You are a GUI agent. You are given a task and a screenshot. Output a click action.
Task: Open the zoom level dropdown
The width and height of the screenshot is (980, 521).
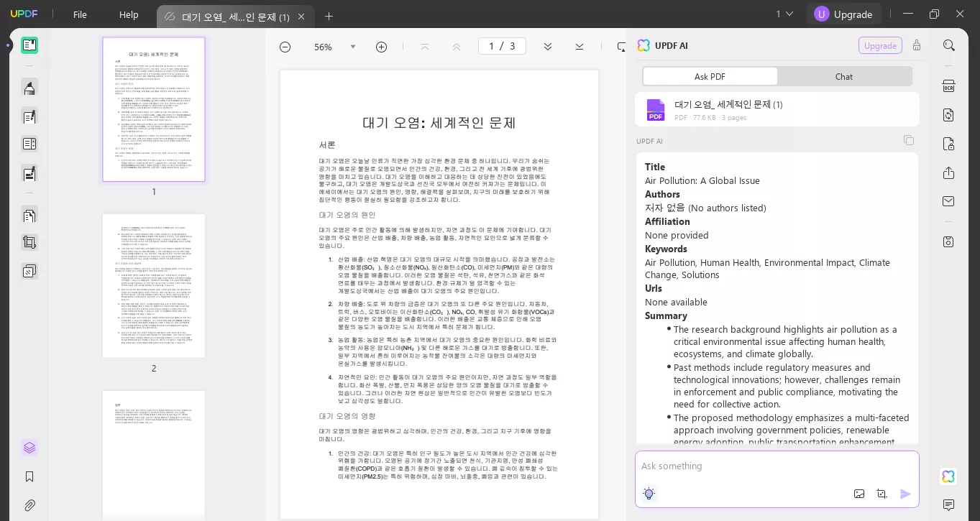[352, 47]
